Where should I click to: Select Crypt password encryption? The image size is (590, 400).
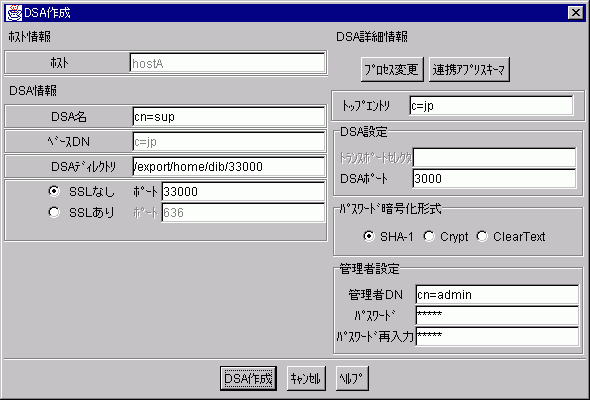click(x=429, y=236)
